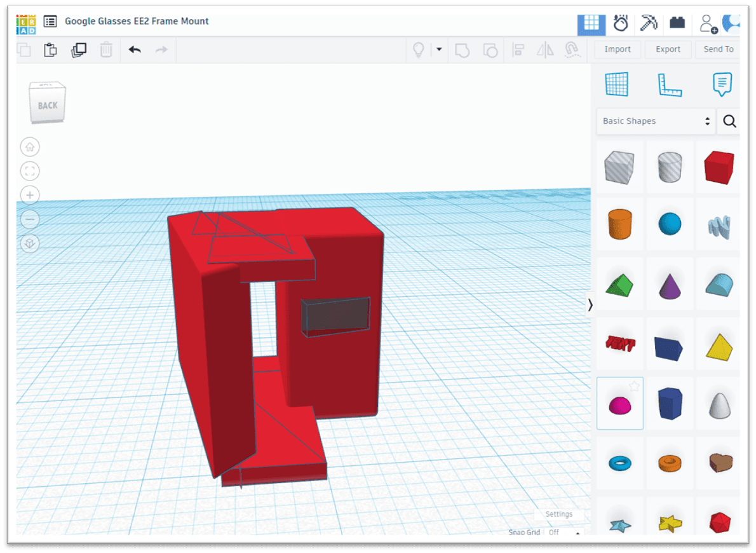
Task: Click the BACK view cube
Action: [47, 102]
